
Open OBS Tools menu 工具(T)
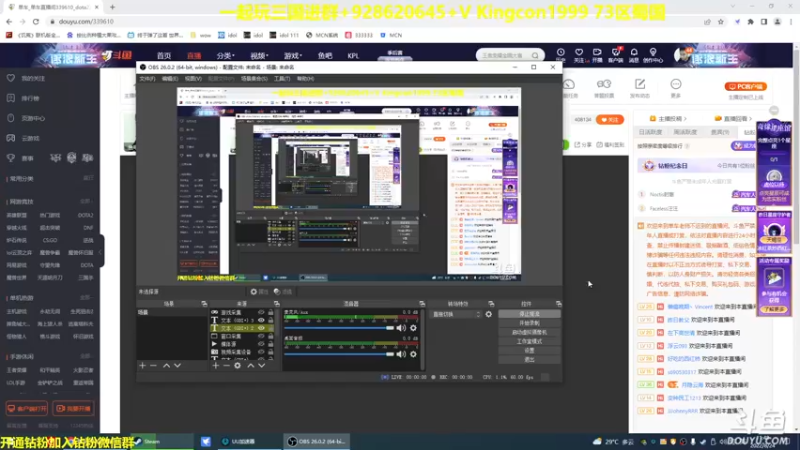click(x=282, y=79)
